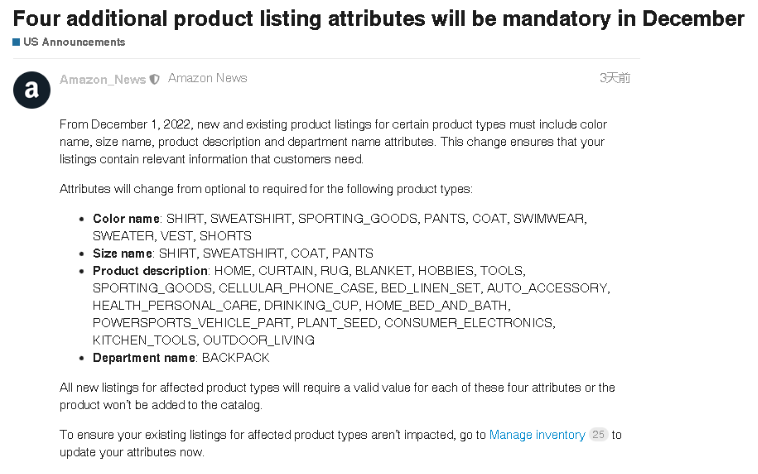Click the 3天前 post timestamp

[x=614, y=78]
